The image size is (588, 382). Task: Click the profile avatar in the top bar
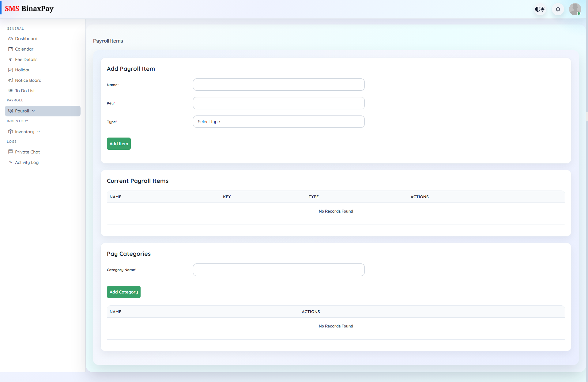click(x=575, y=9)
